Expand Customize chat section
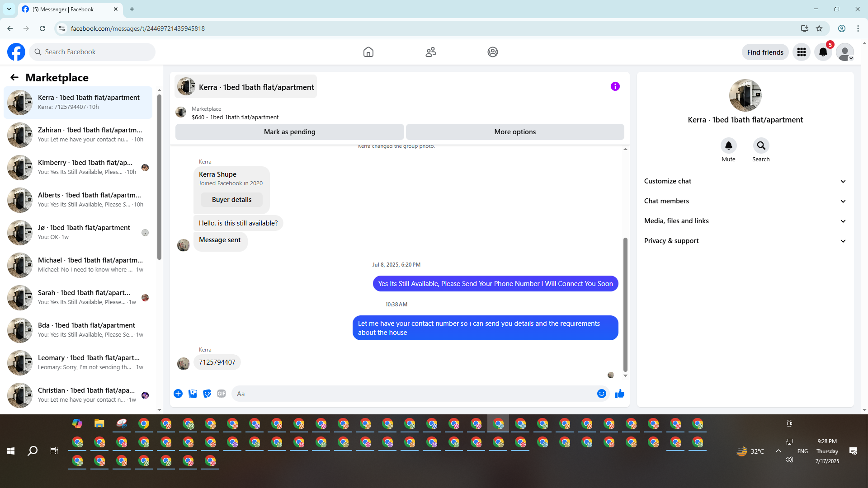This screenshot has height=488, width=868. pos(745,181)
